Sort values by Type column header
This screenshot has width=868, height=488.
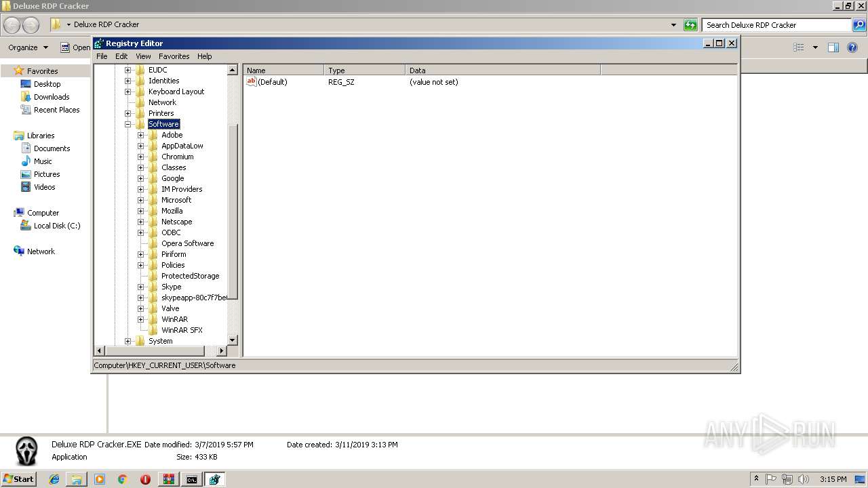[365, 70]
